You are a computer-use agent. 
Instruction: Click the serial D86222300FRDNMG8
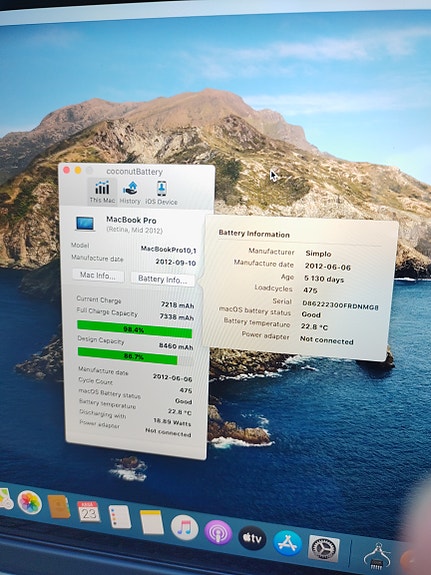[340, 305]
